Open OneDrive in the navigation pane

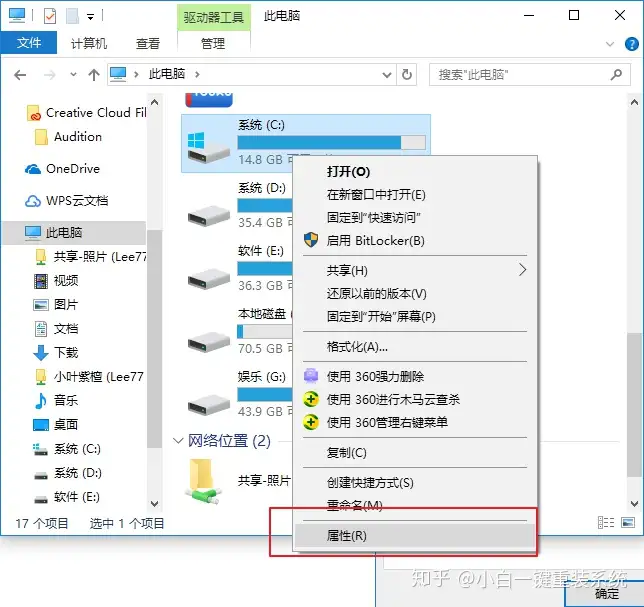(x=62, y=169)
